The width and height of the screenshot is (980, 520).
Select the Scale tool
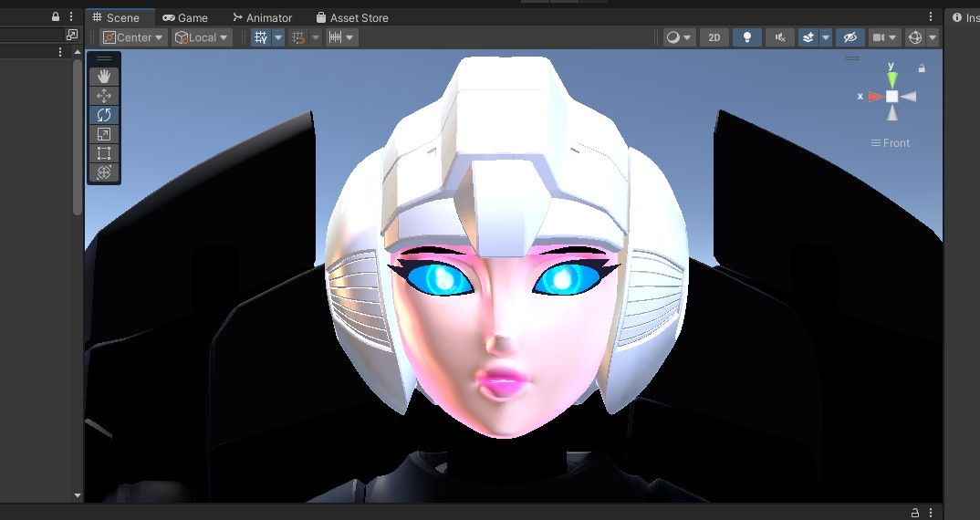point(104,134)
